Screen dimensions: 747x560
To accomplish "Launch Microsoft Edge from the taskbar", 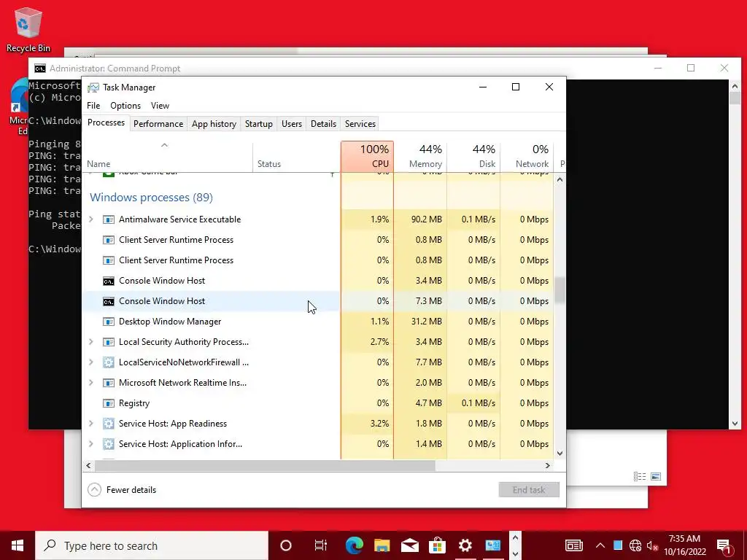I will (x=354, y=545).
